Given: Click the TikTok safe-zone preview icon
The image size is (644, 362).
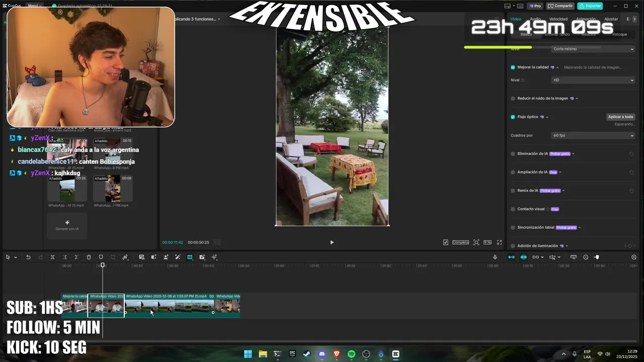Looking at the screenshot, I should point(446,242).
